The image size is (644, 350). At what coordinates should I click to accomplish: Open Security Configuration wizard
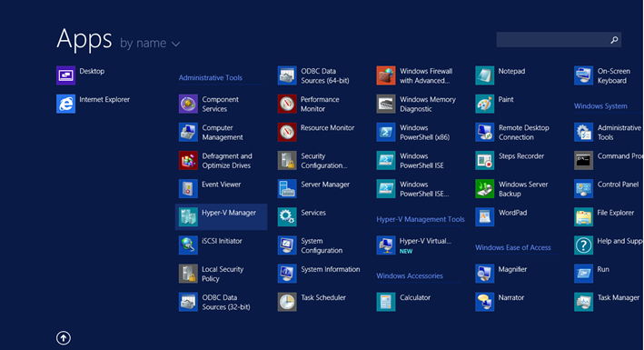pos(312,160)
